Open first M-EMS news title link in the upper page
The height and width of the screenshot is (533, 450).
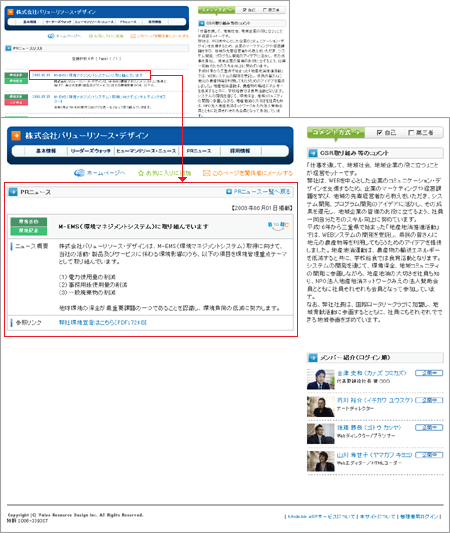(98, 75)
